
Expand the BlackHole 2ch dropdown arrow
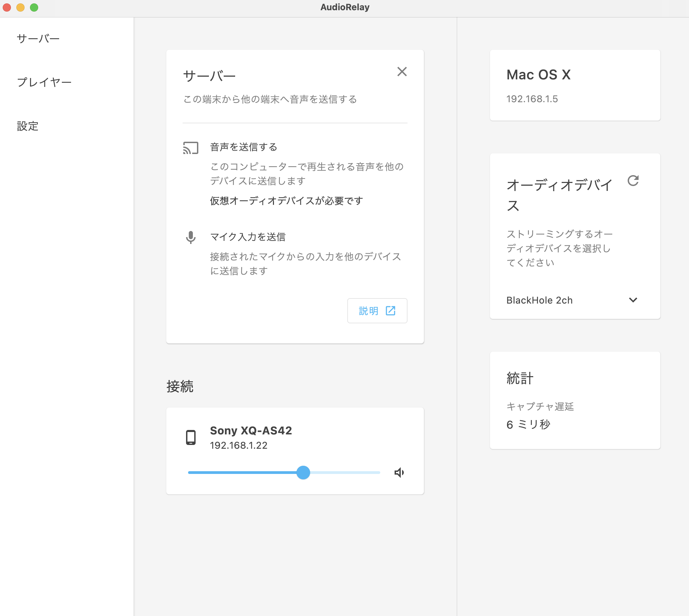coord(633,300)
